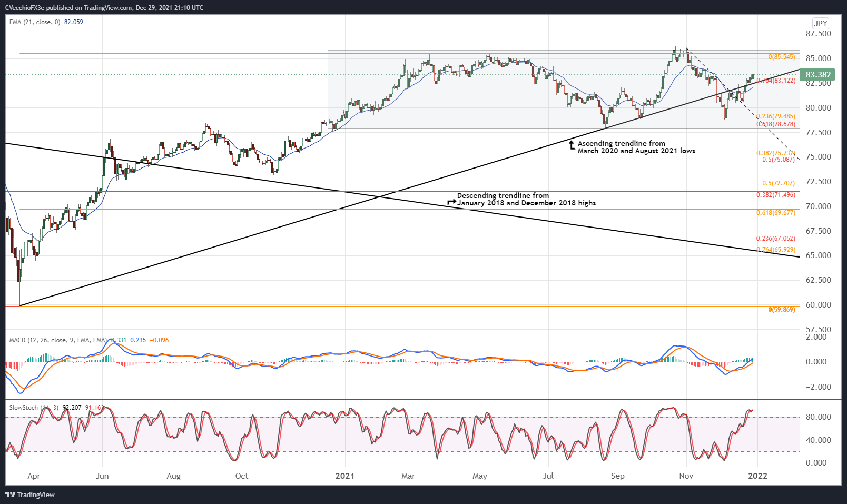Click the JPY currency label
Image resolution: width=847 pixels, height=504 pixels.
821,23
